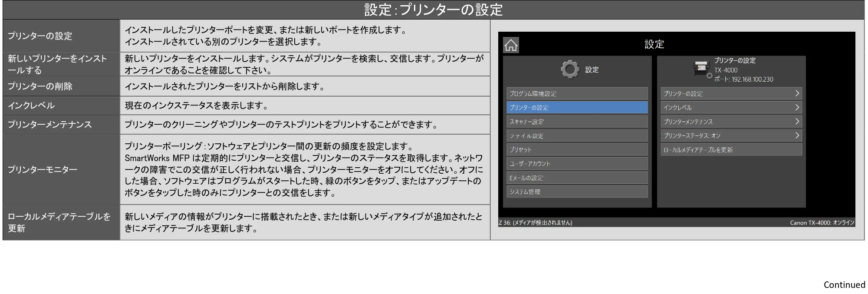Expand chevron on プリンターメンテナンス row
The height and width of the screenshot is (294, 868).
tap(797, 122)
